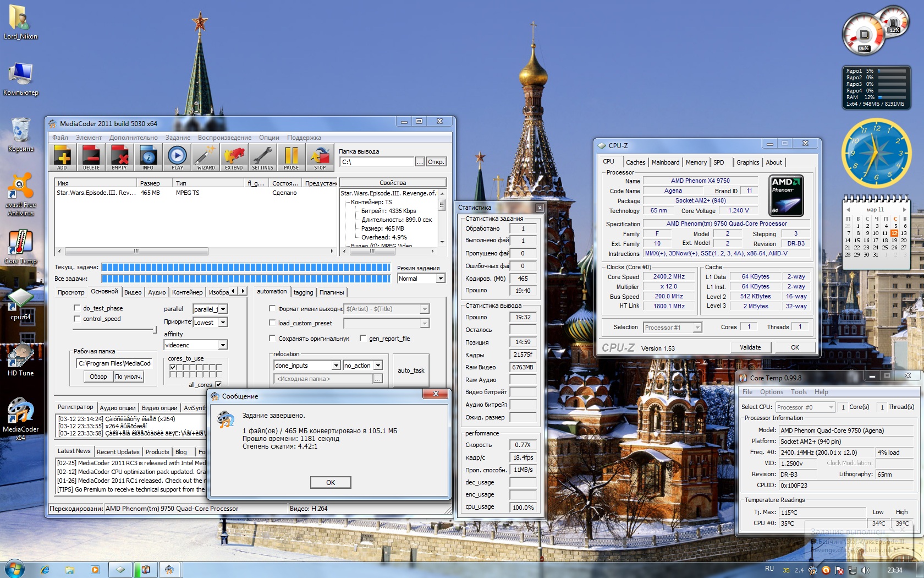This screenshot has height=578, width=924.
Task: Open the Lord_Nikon desktop folder icon
Action: pos(20,22)
